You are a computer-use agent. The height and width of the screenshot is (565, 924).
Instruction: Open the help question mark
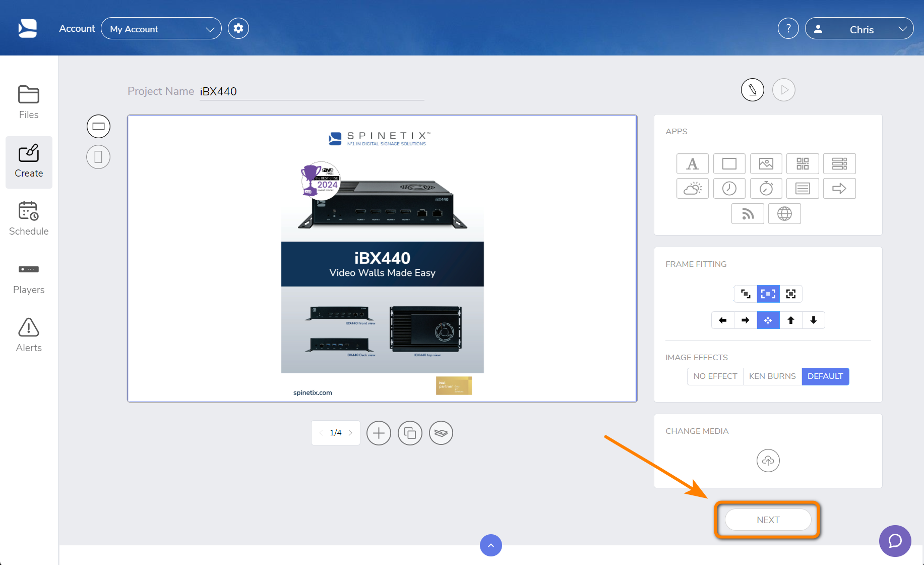788,28
